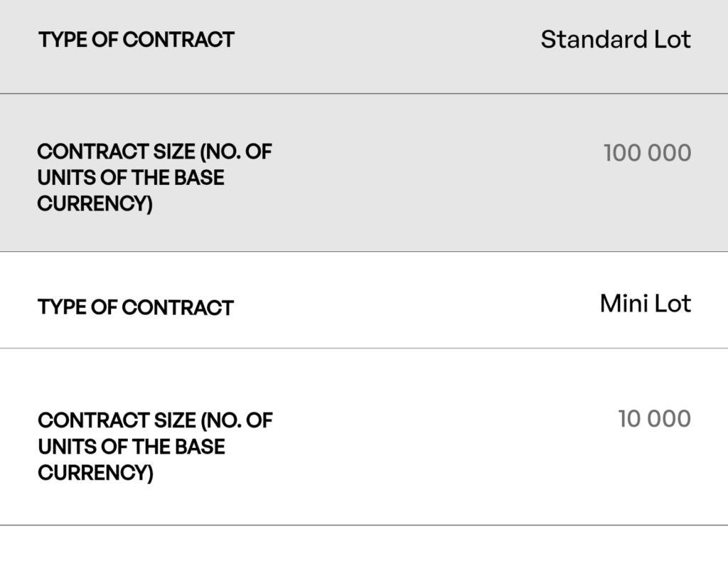Screen dimensions: 728x569
Task: Click the "Mini Lot" value text
Action: 645,304
